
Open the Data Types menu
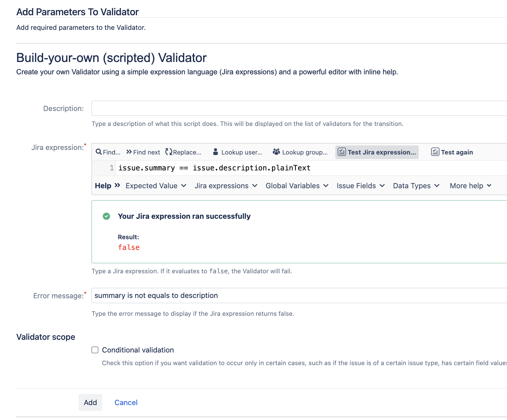click(x=416, y=186)
